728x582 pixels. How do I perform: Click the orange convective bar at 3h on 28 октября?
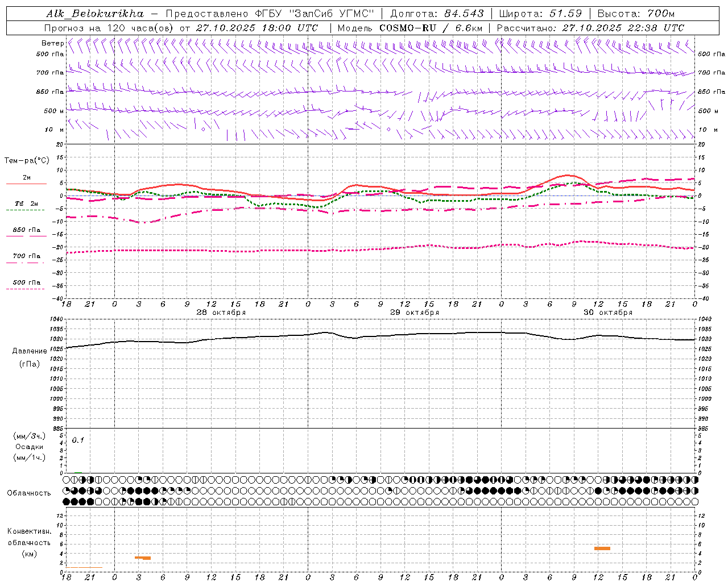143,558
